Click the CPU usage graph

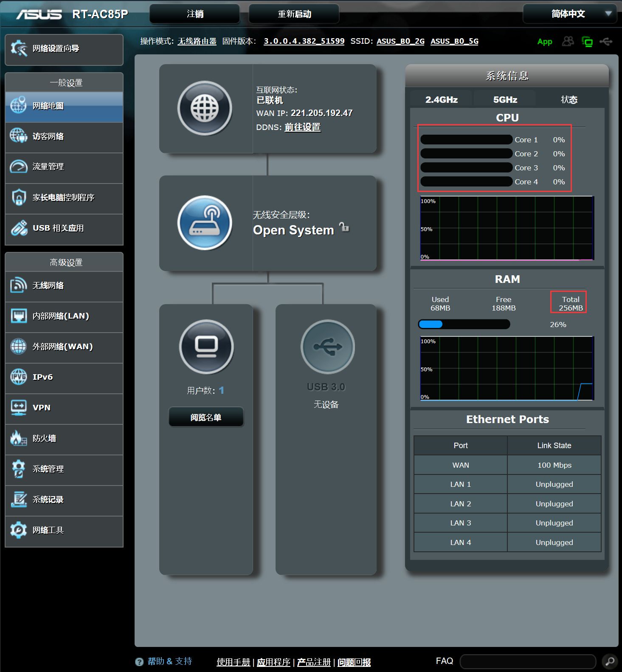point(507,228)
